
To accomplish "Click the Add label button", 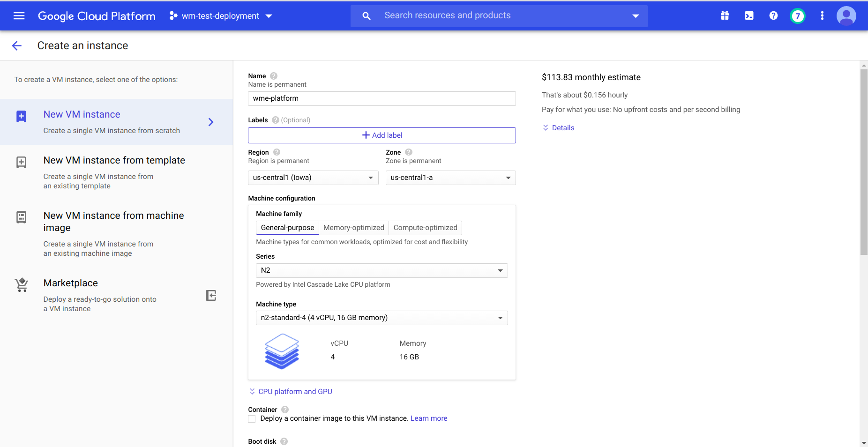I will click(x=382, y=135).
